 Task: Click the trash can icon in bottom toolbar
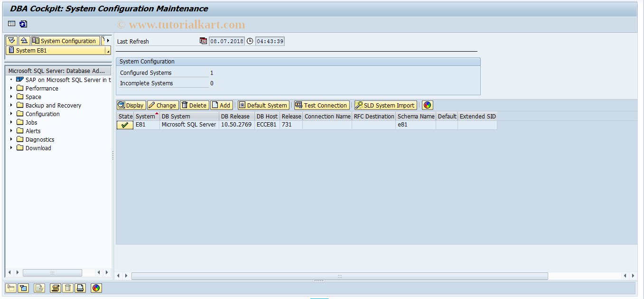pos(68,288)
